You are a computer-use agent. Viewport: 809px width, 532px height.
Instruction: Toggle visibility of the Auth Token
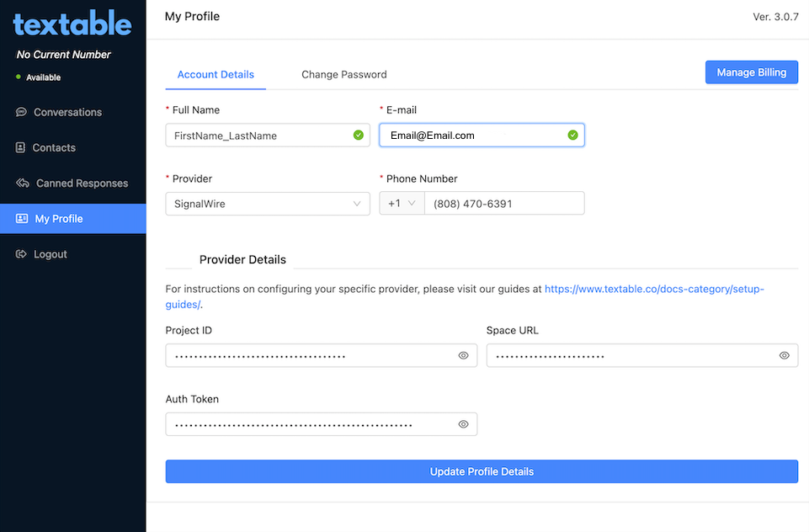coord(463,423)
